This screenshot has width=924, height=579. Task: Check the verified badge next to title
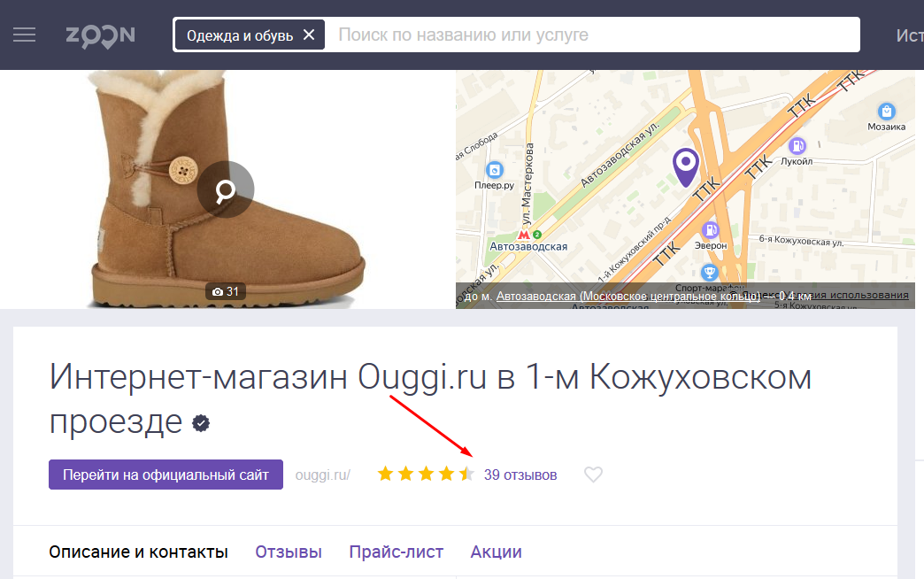pyautogui.click(x=201, y=423)
